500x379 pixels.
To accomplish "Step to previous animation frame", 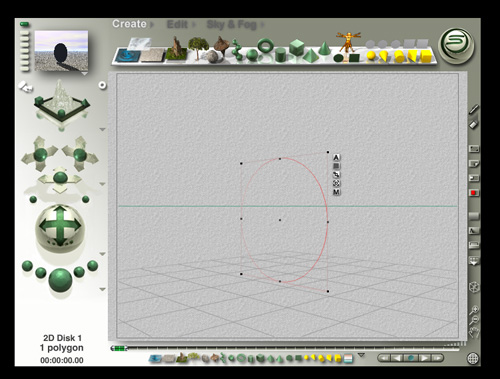I will (397, 358).
